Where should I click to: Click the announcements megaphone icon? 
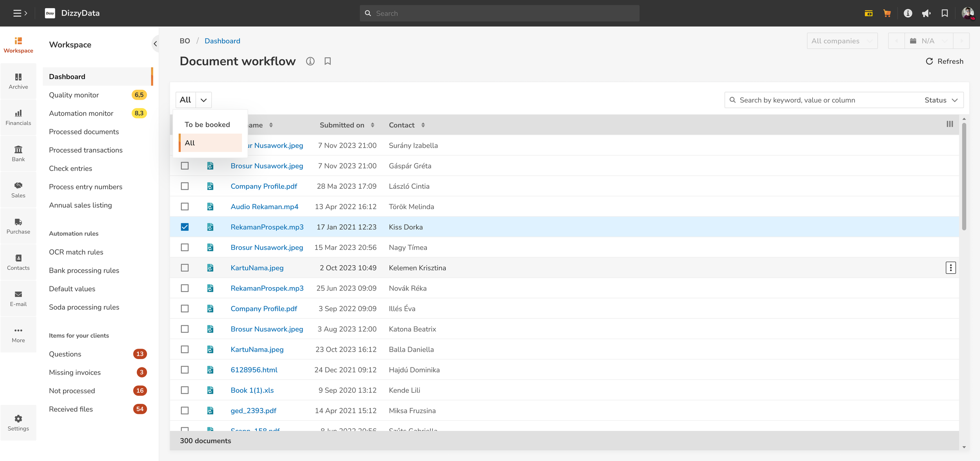pyautogui.click(x=926, y=13)
